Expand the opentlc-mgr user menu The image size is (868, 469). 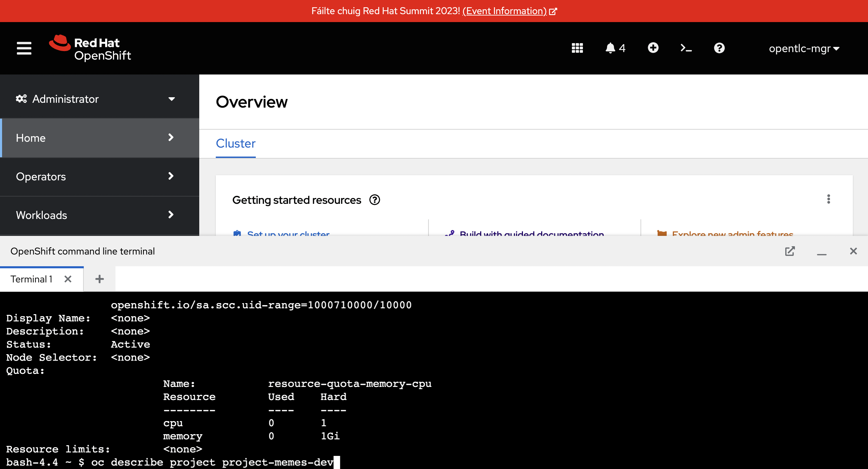(x=804, y=49)
